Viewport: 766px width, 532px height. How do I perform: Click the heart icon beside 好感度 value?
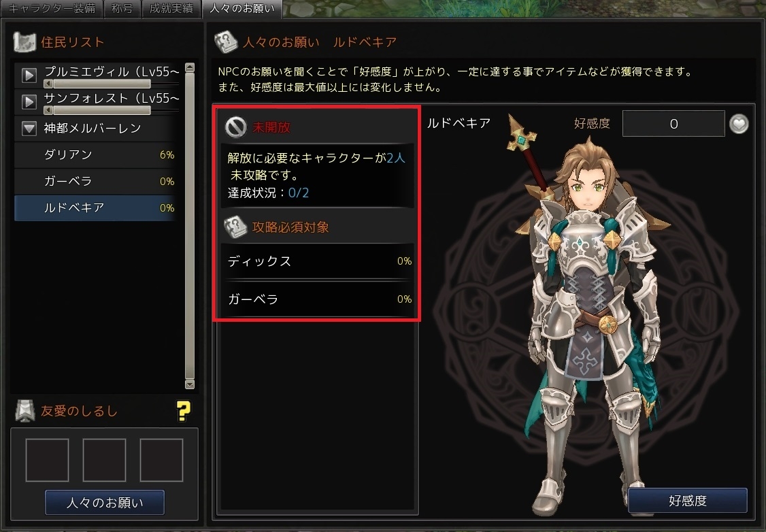point(739,124)
